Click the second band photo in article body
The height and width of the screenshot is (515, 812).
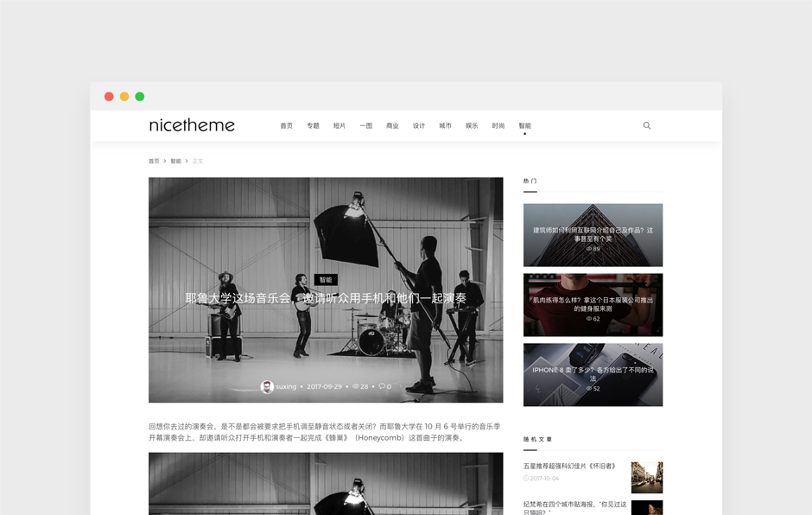click(326, 484)
